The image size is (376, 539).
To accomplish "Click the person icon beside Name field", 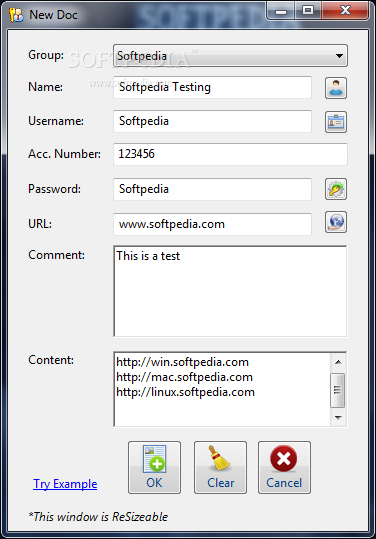I will pyautogui.click(x=336, y=88).
